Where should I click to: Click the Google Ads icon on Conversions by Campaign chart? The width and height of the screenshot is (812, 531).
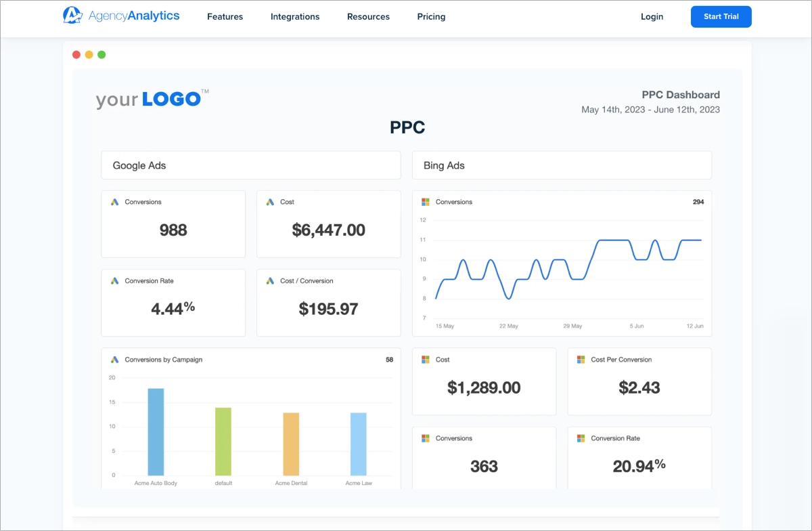coord(115,359)
